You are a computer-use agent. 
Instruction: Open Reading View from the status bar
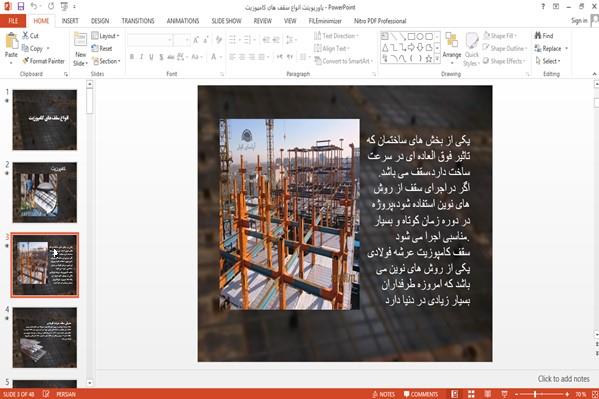pyautogui.click(x=487, y=394)
